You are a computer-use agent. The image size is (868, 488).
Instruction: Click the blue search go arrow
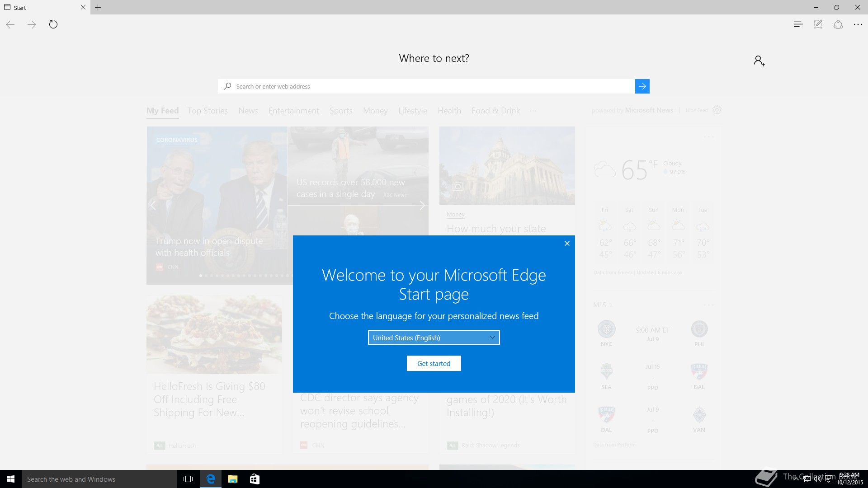642,86
